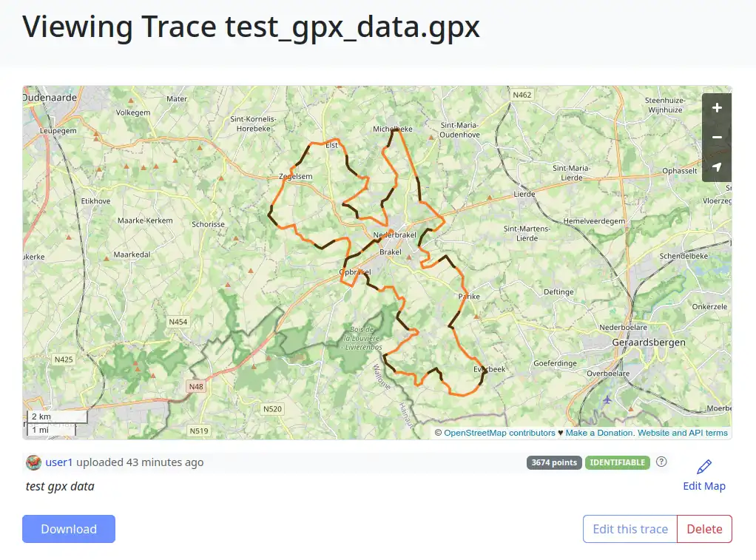Click the question mark help icon
The image size is (756, 560).
click(661, 462)
